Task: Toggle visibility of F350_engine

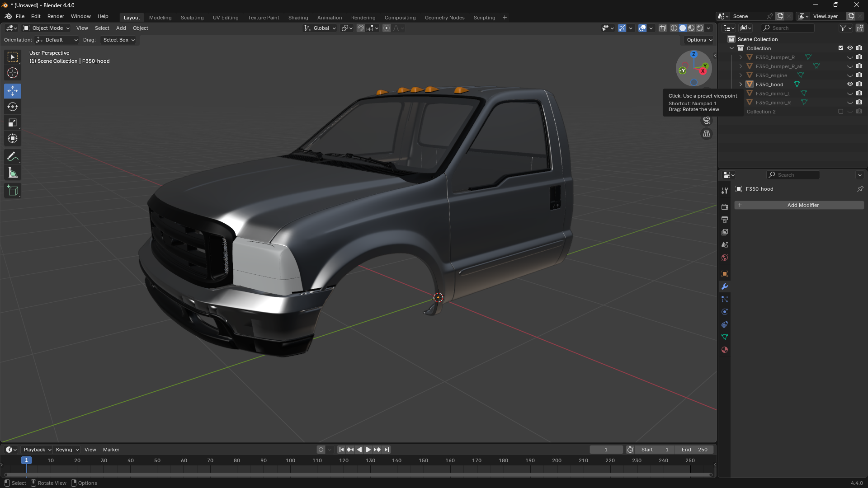Action: tap(850, 75)
